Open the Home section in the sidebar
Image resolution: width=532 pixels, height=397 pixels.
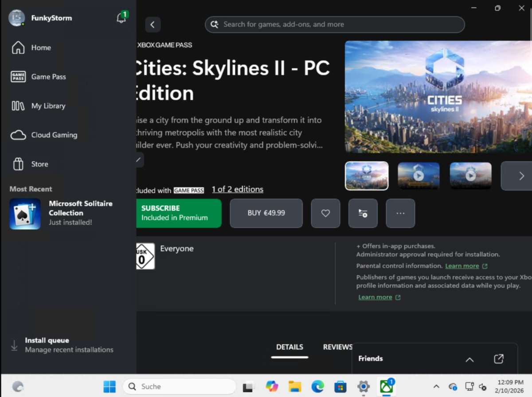(41, 47)
